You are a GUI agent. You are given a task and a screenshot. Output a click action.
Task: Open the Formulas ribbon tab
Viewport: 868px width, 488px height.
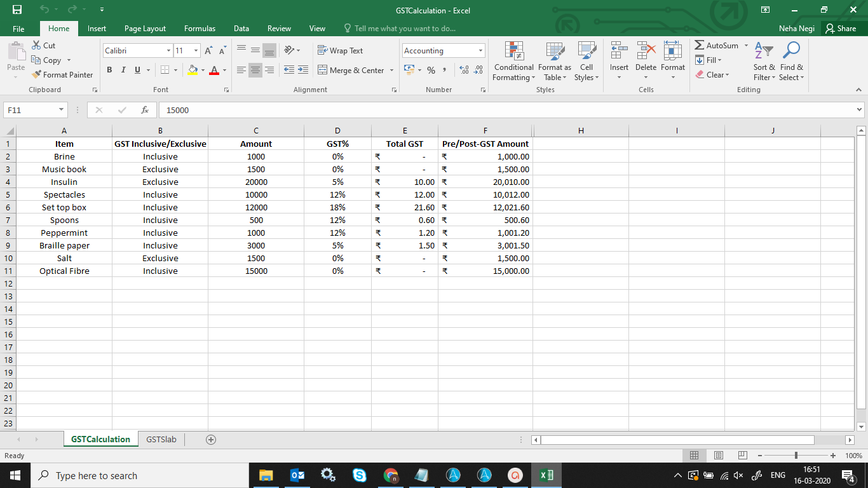200,29
